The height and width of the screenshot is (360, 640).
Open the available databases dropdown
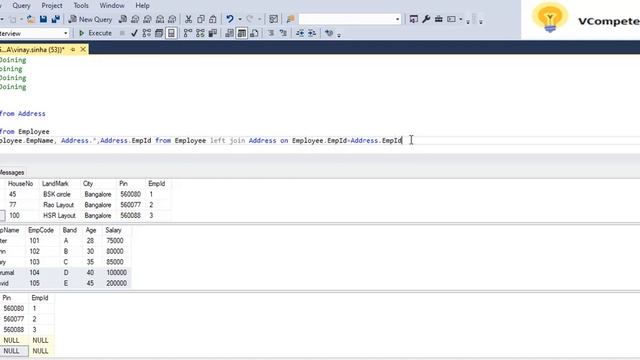point(66,33)
